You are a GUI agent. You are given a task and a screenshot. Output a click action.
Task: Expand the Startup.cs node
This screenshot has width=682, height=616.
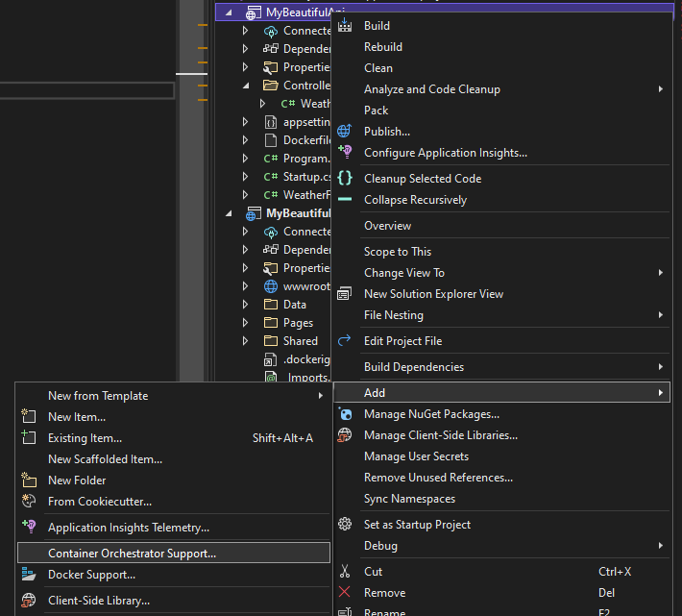tap(245, 177)
